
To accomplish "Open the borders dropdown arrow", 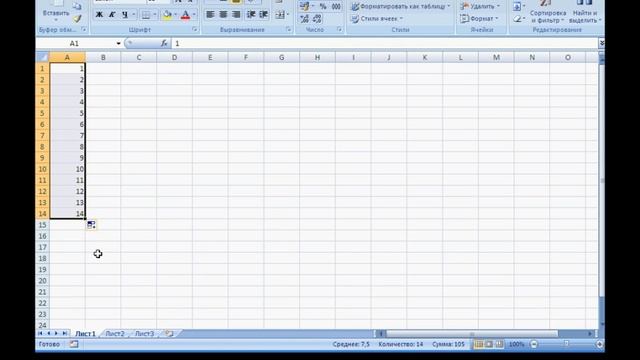I will [155, 15].
